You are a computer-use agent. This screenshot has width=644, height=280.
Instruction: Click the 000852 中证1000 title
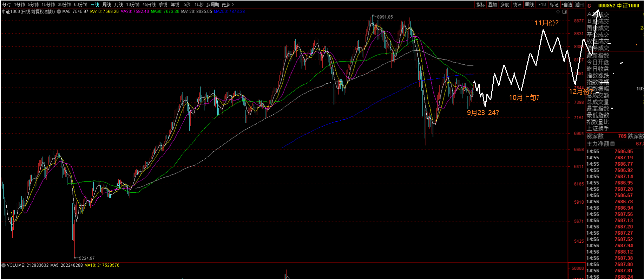619,6
